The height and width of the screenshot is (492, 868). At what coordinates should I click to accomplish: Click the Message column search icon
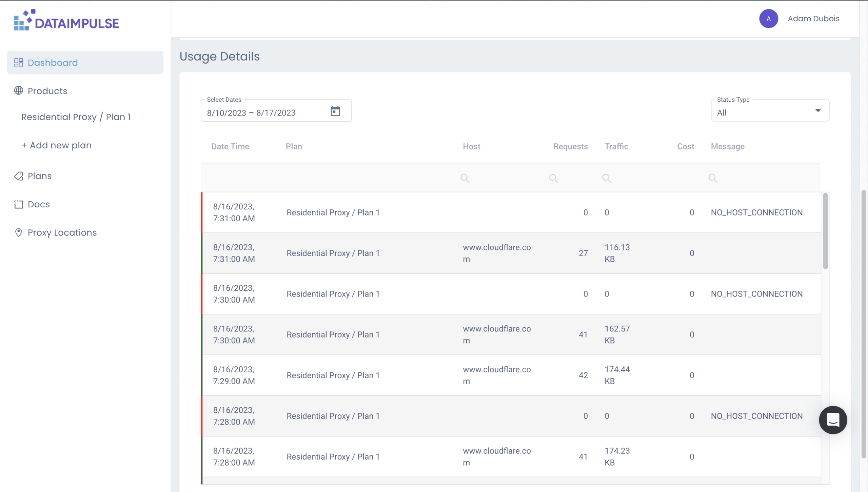(x=713, y=178)
